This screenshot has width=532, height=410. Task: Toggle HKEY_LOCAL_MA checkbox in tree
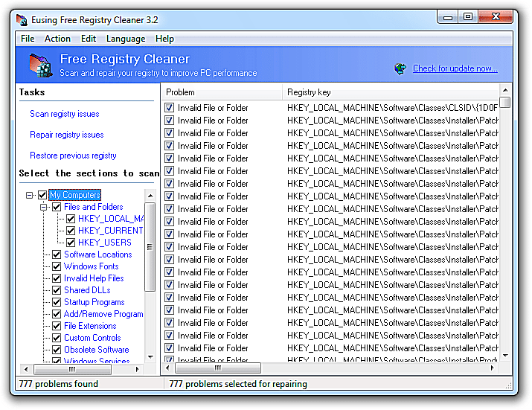tap(71, 219)
